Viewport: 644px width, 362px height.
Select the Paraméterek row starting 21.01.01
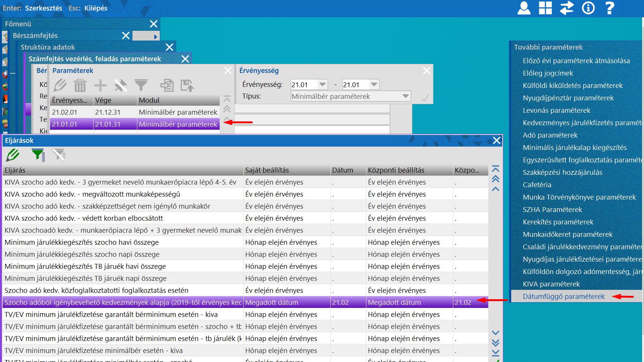click(135, 124)
